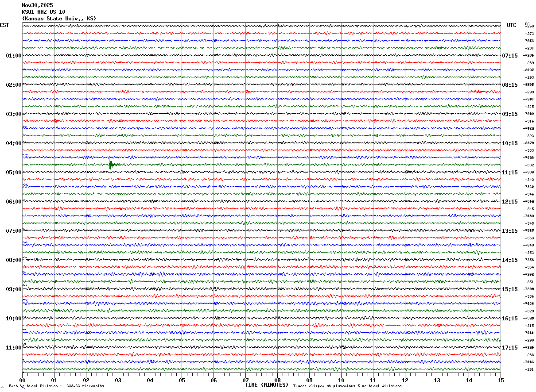This screenshot has width=536, height=392.
Task: Click the Nov30,2025 date header
Action: (37, 5)
